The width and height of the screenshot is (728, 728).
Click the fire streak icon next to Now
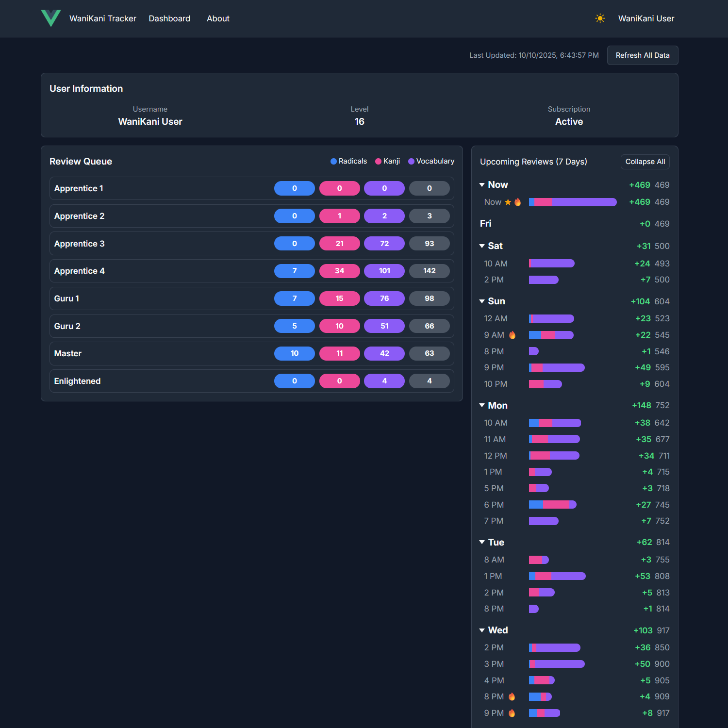tap(517, 202)
